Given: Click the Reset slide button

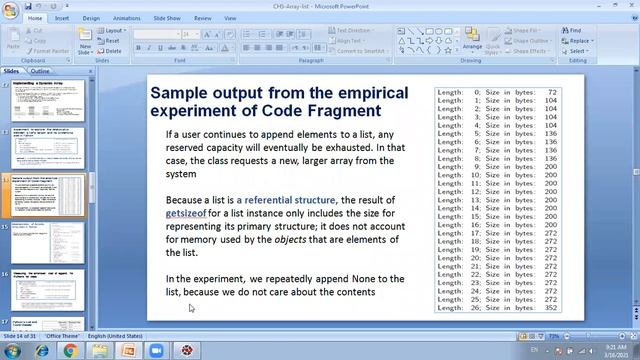Looking at the screenshot, I should click(x=109, y=41).
